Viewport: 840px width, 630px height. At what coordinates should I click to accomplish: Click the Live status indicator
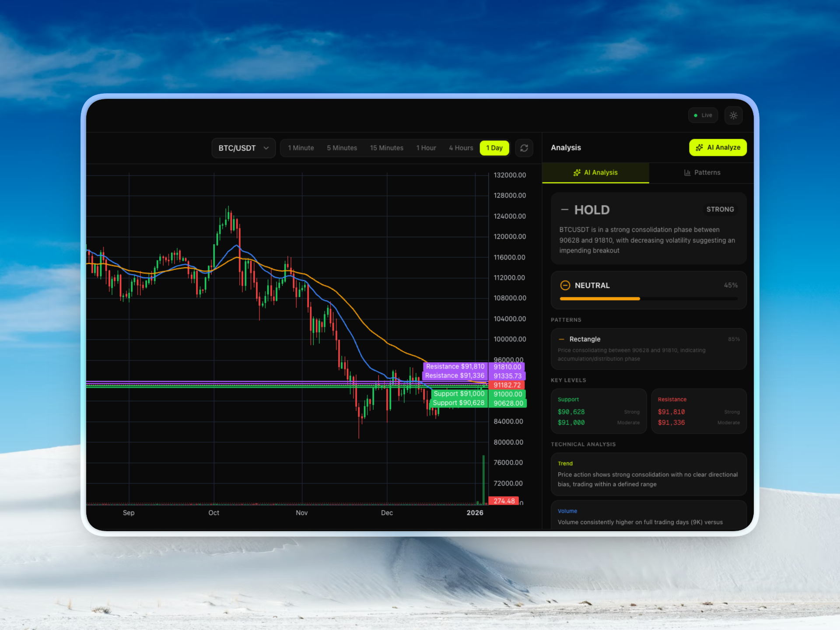(703, 115)
